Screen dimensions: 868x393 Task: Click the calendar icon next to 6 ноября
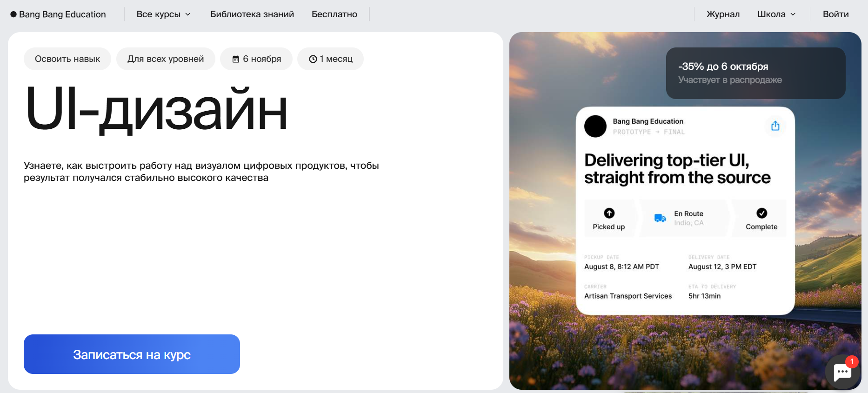pyautogui.click(x=236, y=59)
